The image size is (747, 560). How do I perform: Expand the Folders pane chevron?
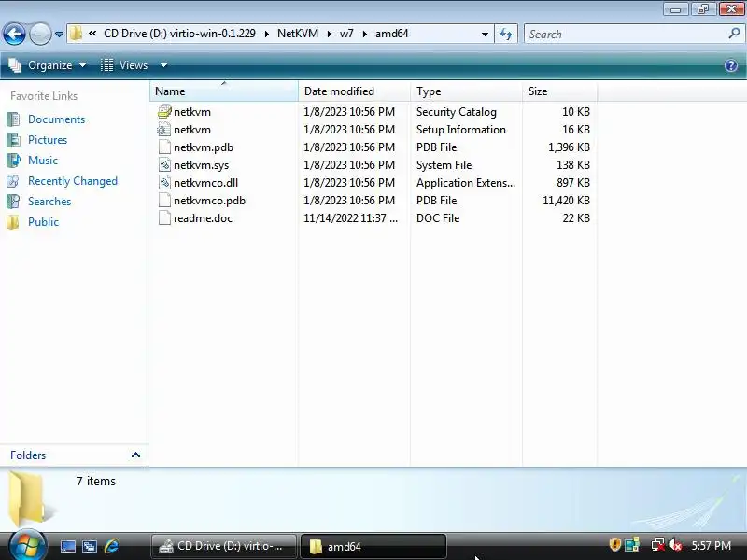pos(135,455)
